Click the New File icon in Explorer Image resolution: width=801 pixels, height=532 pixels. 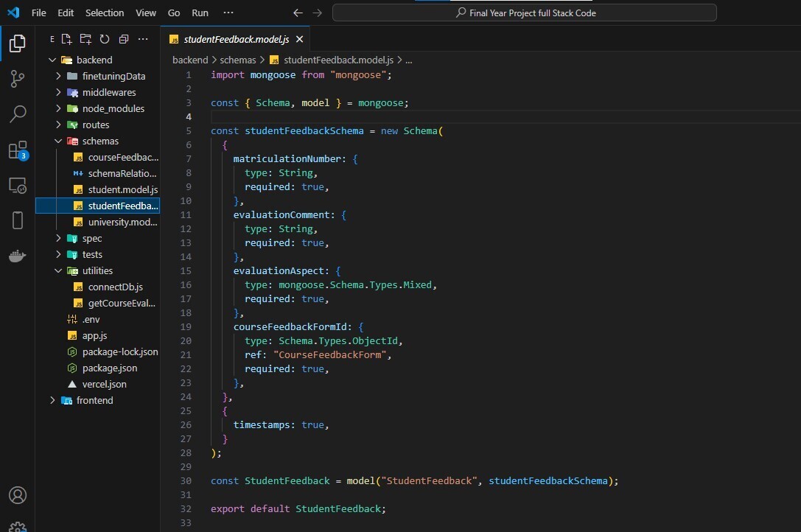pyautogui.click(x=67, y=39)
